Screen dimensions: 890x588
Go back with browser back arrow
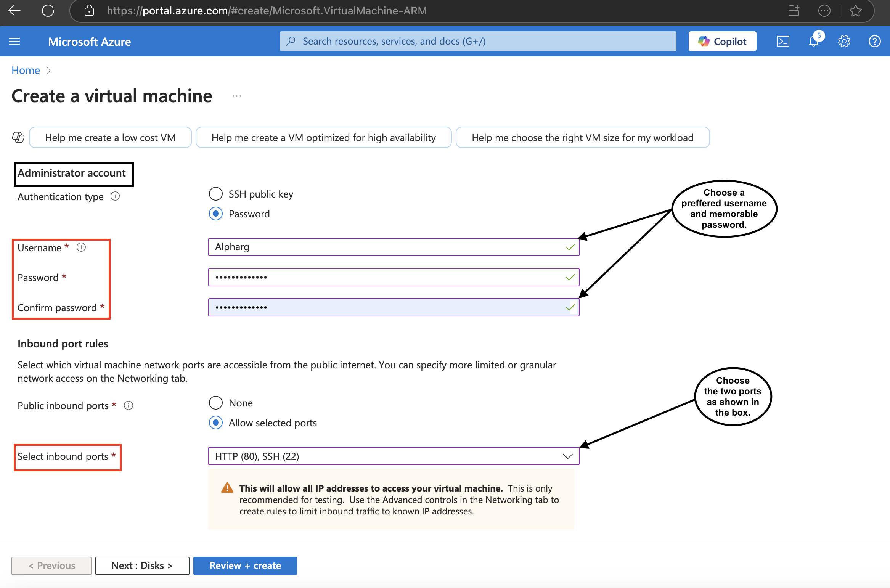pos(14,10)
